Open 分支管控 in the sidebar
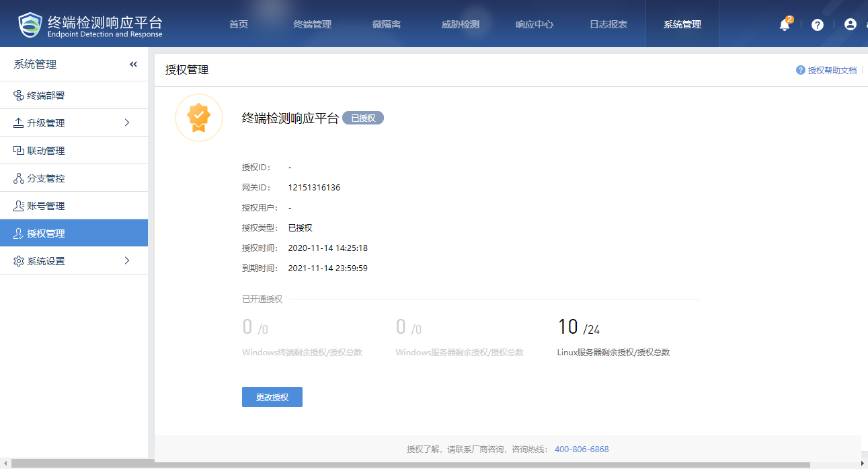Viewport: 868px width, 469px height. coord(46,178)
